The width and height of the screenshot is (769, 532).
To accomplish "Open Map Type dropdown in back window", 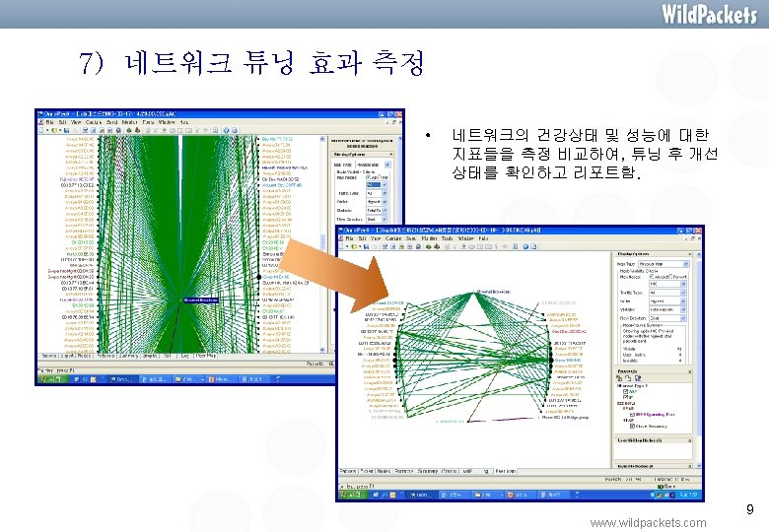I will click(x=374, y=166).
